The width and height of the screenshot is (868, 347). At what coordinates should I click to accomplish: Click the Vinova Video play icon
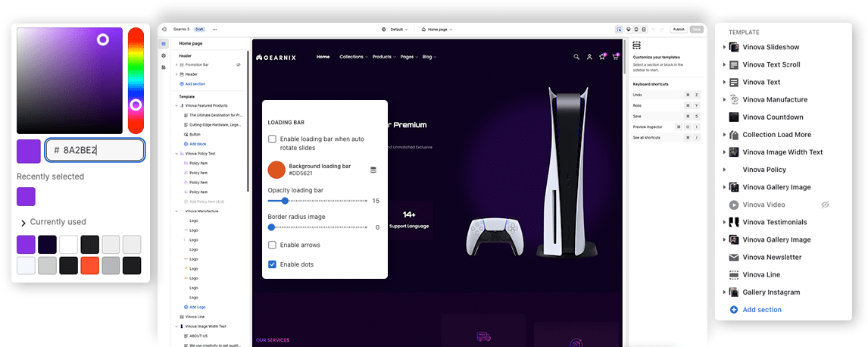tap(734, 205)
